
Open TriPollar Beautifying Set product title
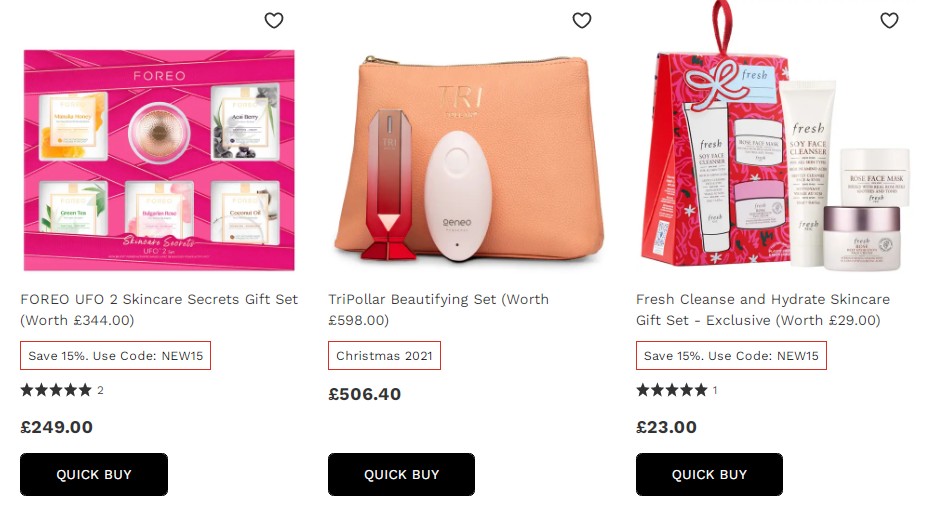click(x=438, y=309)
